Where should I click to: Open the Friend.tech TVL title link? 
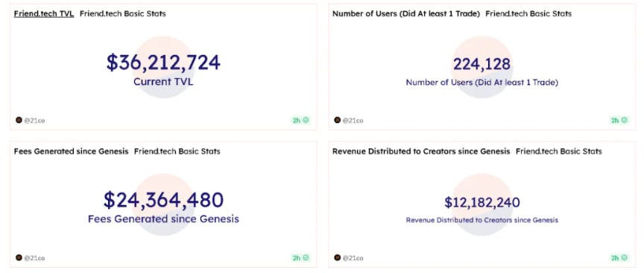(x=44, y=13)
